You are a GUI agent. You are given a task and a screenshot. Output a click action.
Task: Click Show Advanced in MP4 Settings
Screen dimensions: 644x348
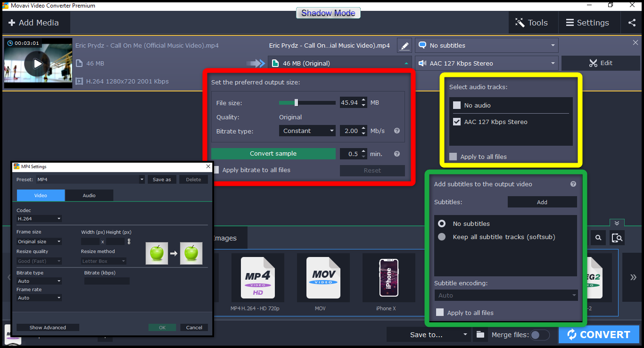[48, 327]
